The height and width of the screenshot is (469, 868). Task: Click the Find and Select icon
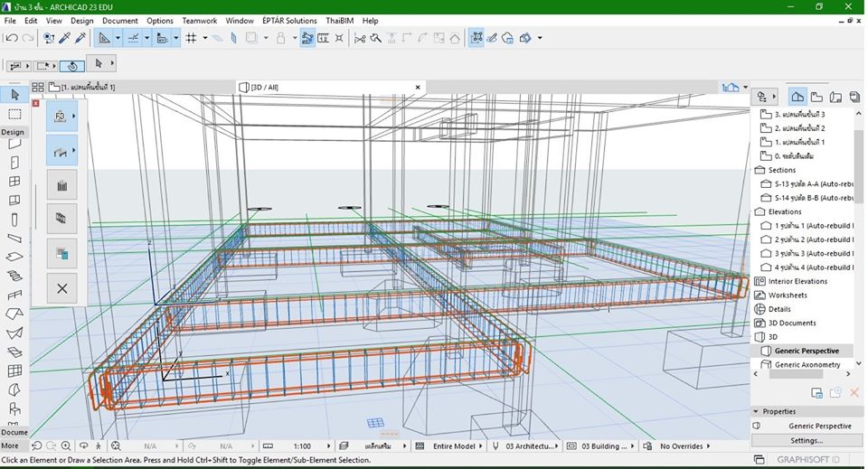click(x=49, y=38)
